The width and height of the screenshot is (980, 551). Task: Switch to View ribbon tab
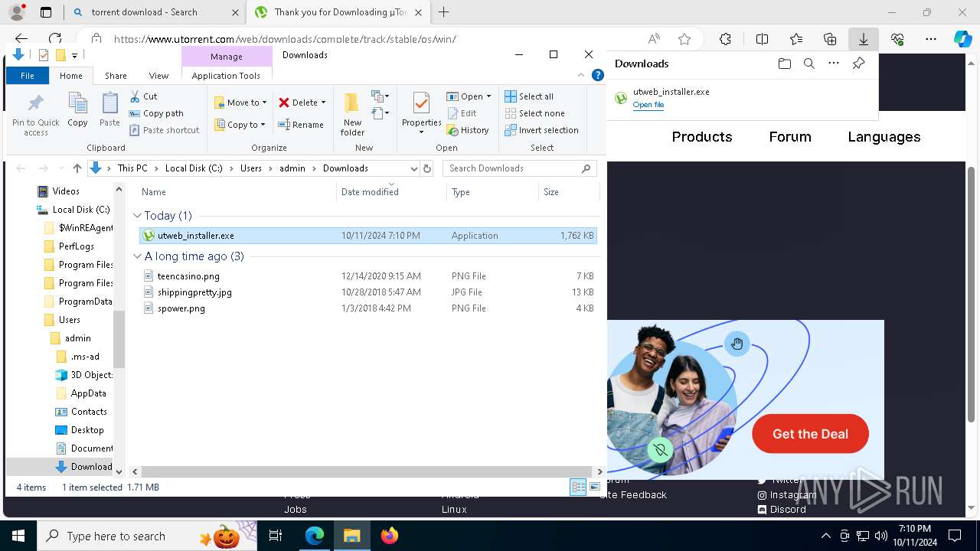tap(158, 76)
